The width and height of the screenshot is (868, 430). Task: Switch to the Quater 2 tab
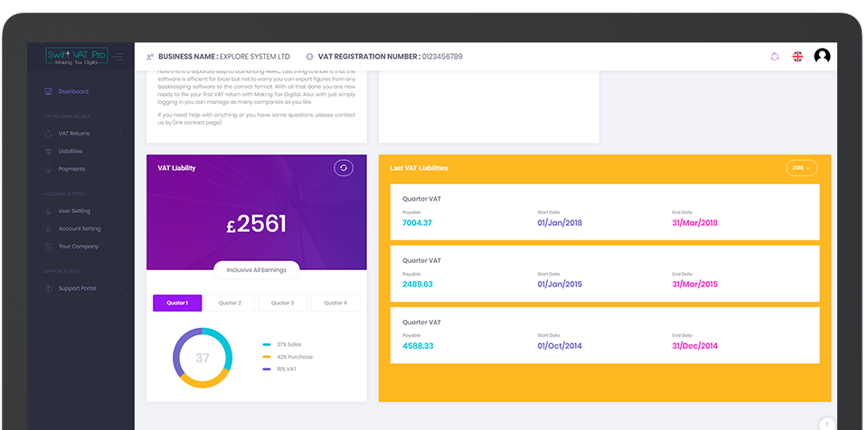230,304
